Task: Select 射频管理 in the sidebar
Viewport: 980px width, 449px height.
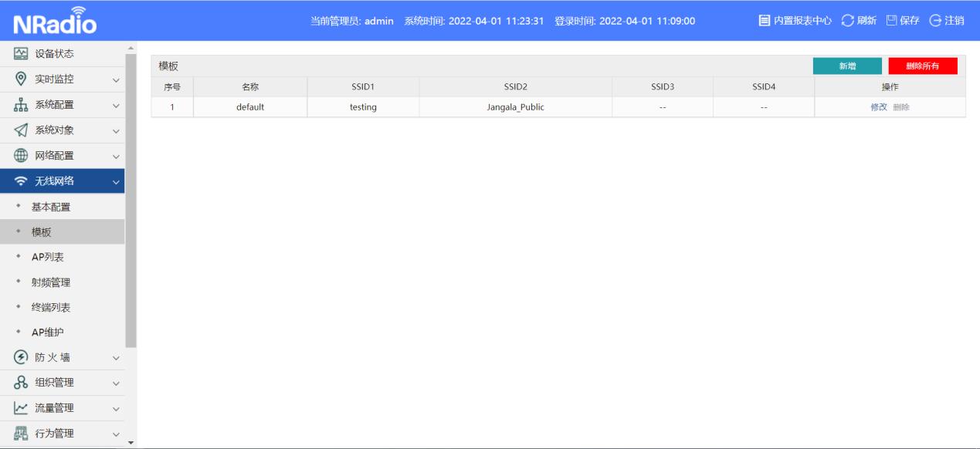Action: point(50,282)
